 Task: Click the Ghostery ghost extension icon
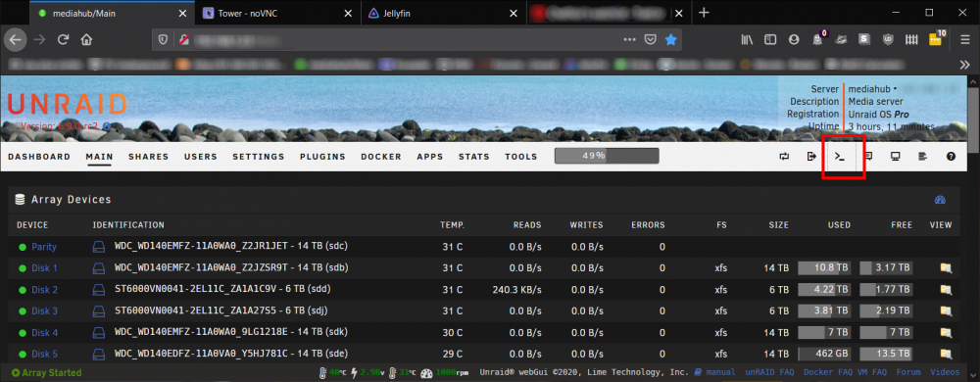[x=818, y=39]
